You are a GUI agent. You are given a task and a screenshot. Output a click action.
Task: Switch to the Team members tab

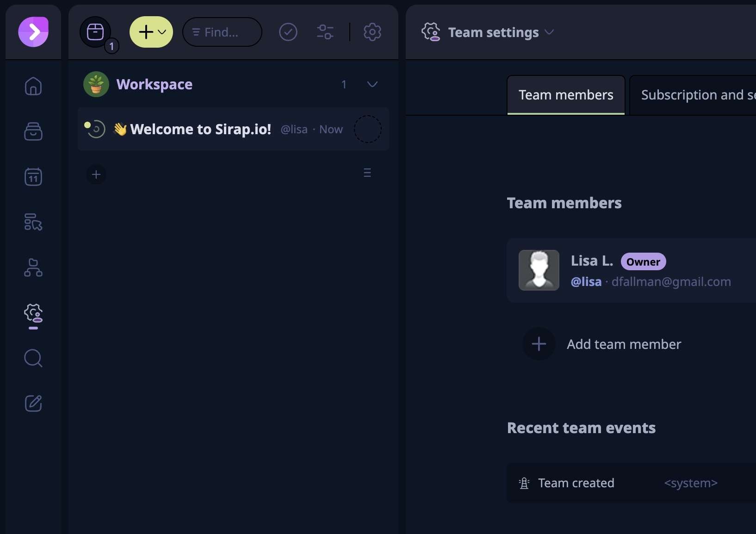click(x=565, y=95)
